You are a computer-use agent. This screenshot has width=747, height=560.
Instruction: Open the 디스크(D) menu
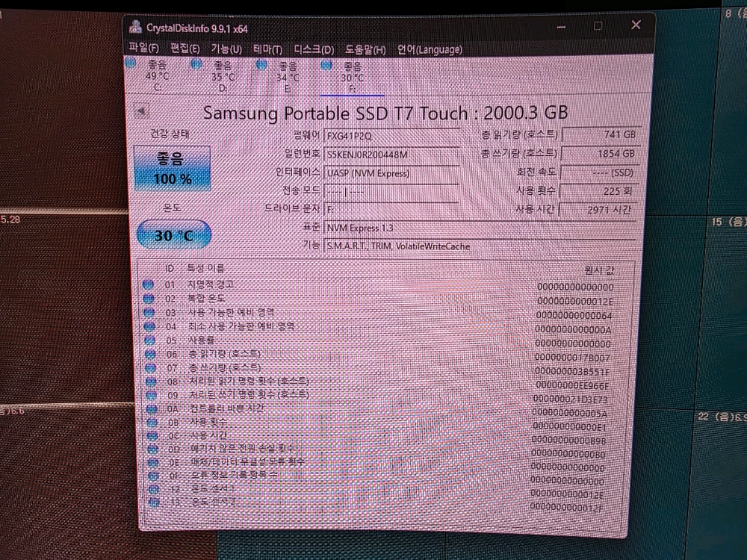(x=314, y=49)
